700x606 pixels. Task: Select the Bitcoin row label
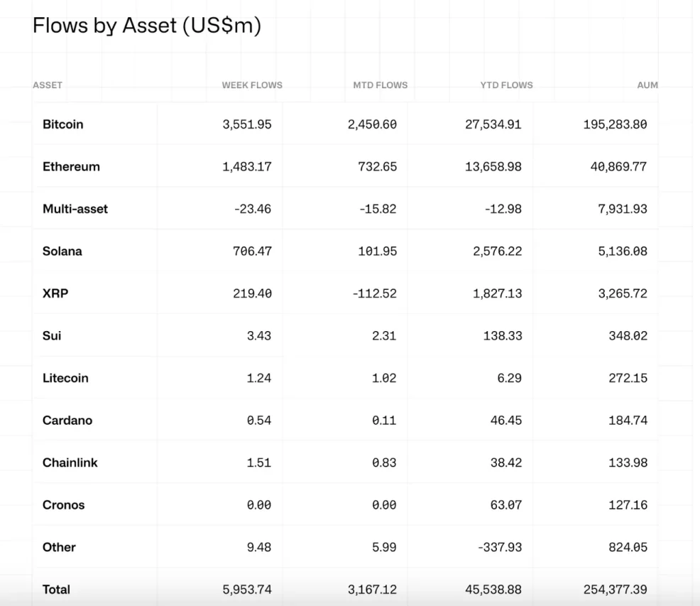(x=62, y=124)
